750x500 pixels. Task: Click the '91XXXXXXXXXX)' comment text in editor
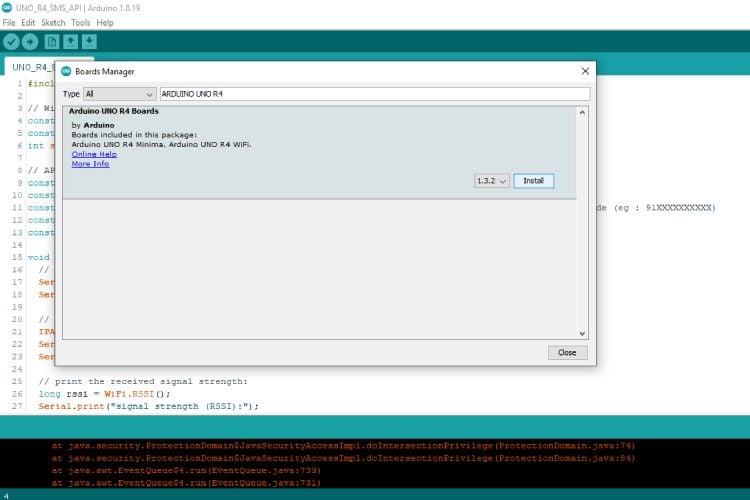[x=681, y=208]
